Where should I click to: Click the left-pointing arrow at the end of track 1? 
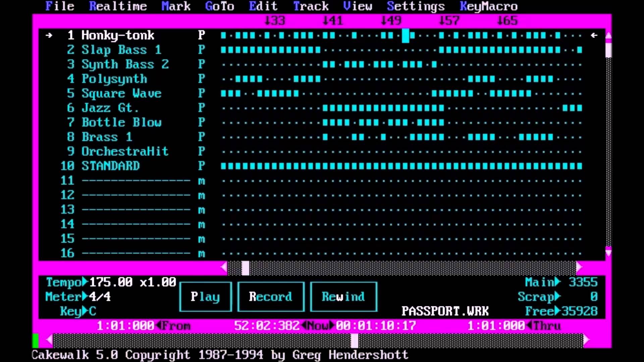pyautogui.click(x=594, y=35)
